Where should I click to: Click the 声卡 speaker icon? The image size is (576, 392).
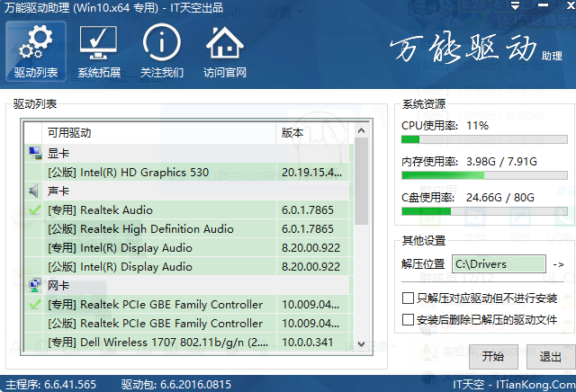[x=34, y=191]
